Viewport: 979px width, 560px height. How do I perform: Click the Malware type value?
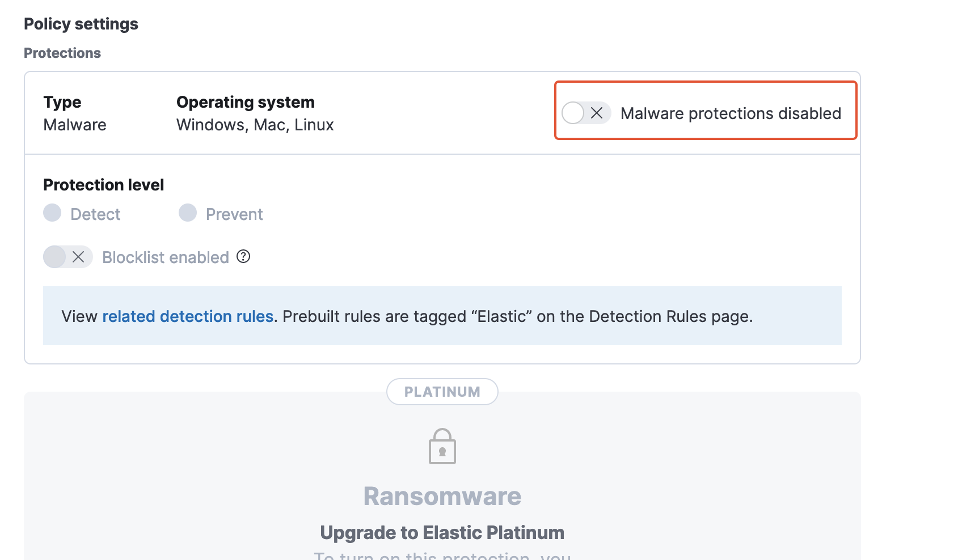click(x=75, y=125)
